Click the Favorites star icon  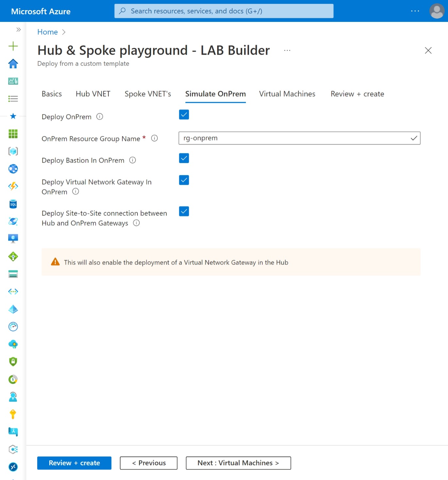click(x=13, y=116)
